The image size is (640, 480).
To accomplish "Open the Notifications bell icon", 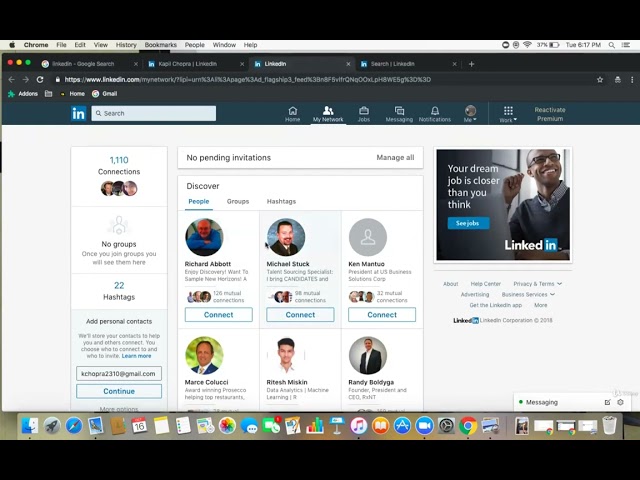I will click(x=435, y=114).
